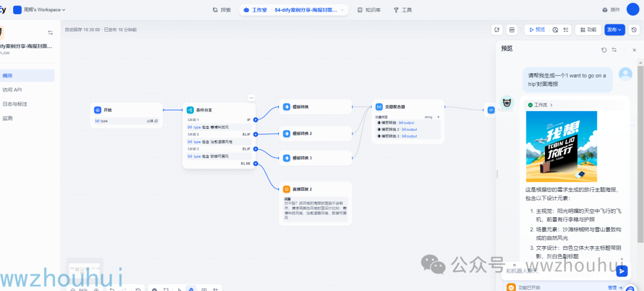Focus the 和机器人聊天 input field

coord(559,271)
